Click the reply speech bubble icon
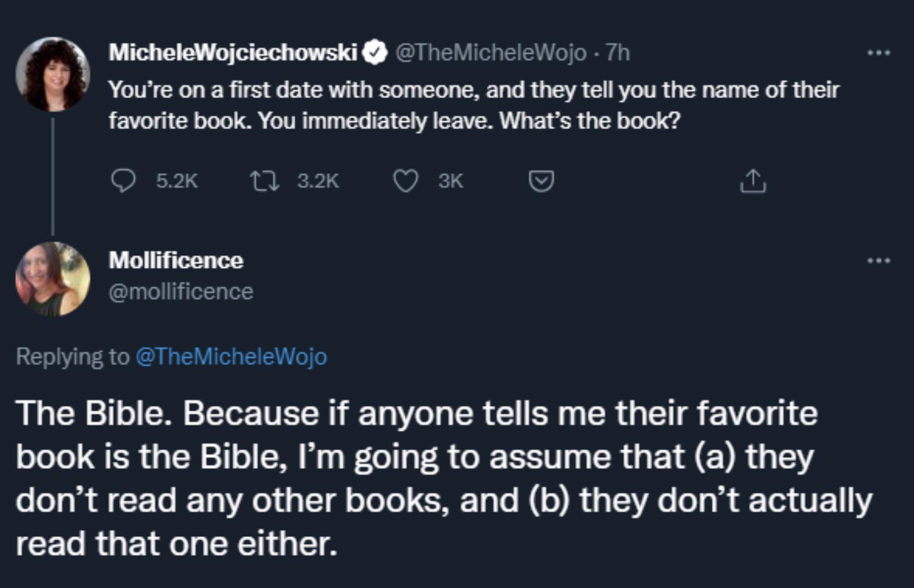914x588 pixels. pos(123,180)
